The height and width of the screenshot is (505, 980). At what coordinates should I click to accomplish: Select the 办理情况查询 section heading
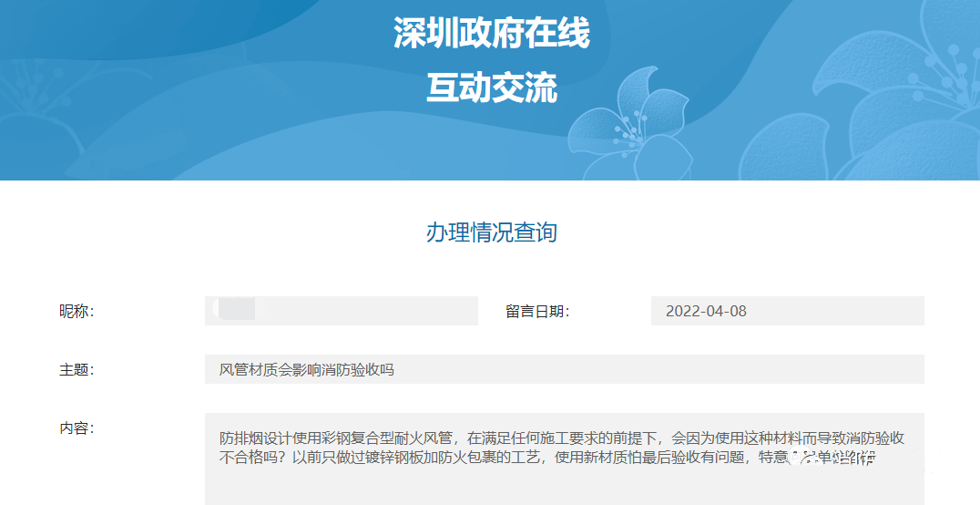(x=491, y=232)
